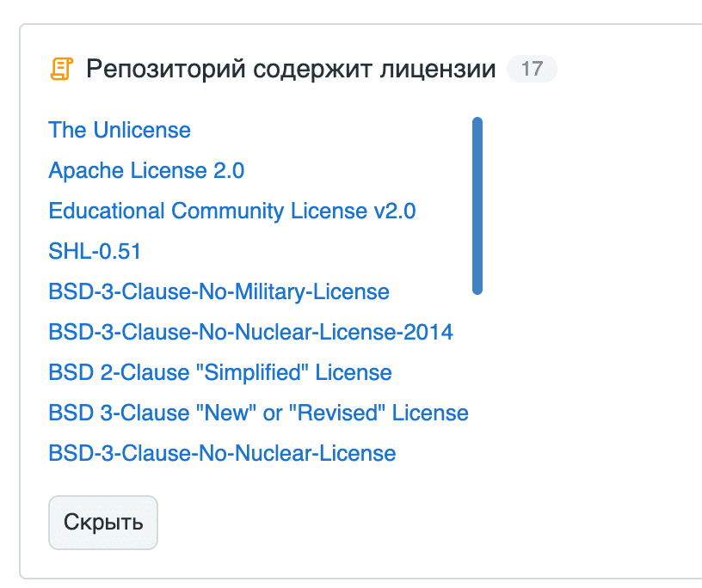Click the blue scrollbar thumb
702x588 pixels.
(477, 206)
